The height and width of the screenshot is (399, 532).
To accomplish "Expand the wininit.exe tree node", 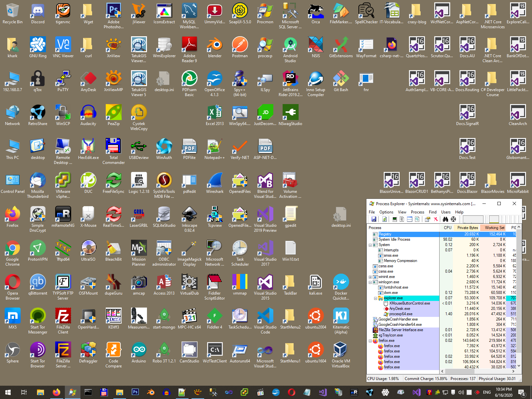I will (370, 277).
